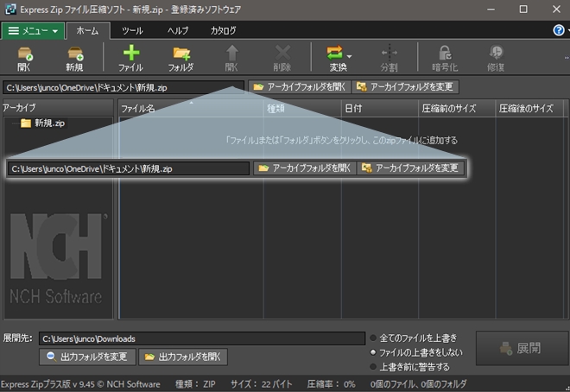Click the Express Zip app icon in the title bar
The image size is (570, 392).
10,9
